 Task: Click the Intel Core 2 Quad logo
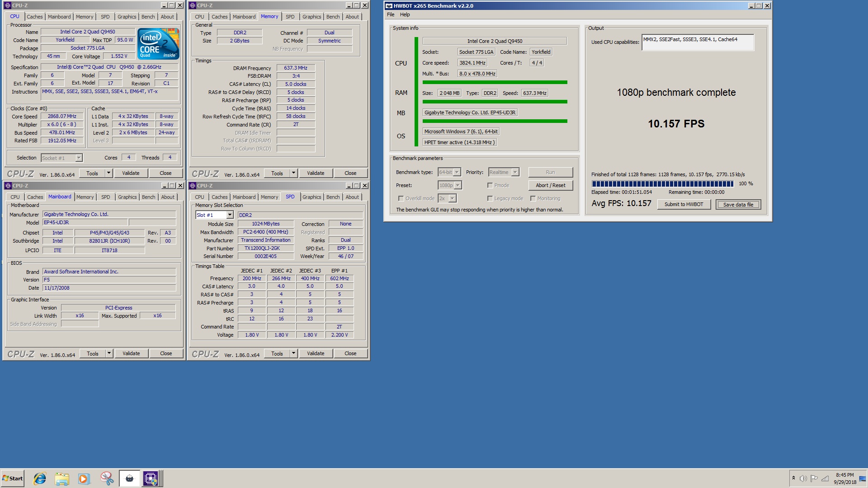[x=158, y=44]
